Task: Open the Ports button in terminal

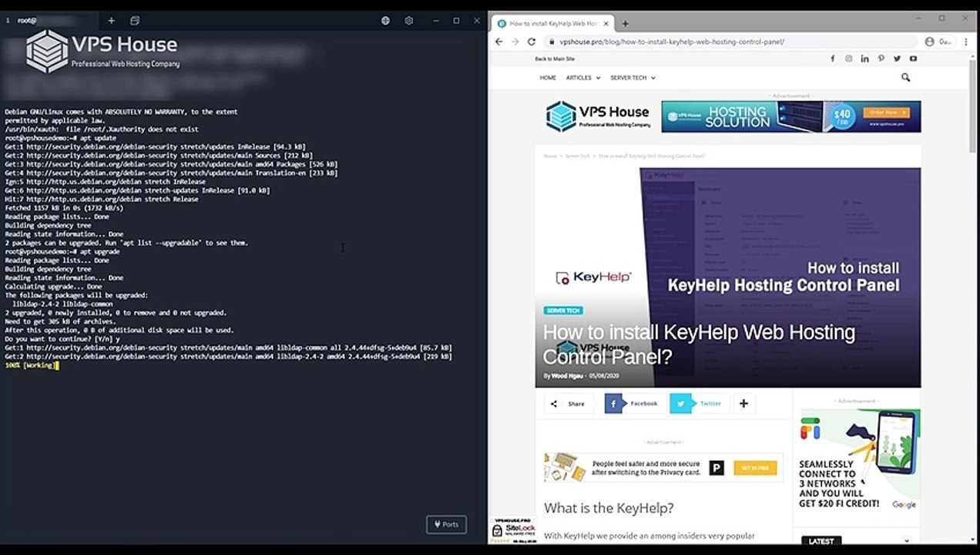Action: (x=447, y=524)
